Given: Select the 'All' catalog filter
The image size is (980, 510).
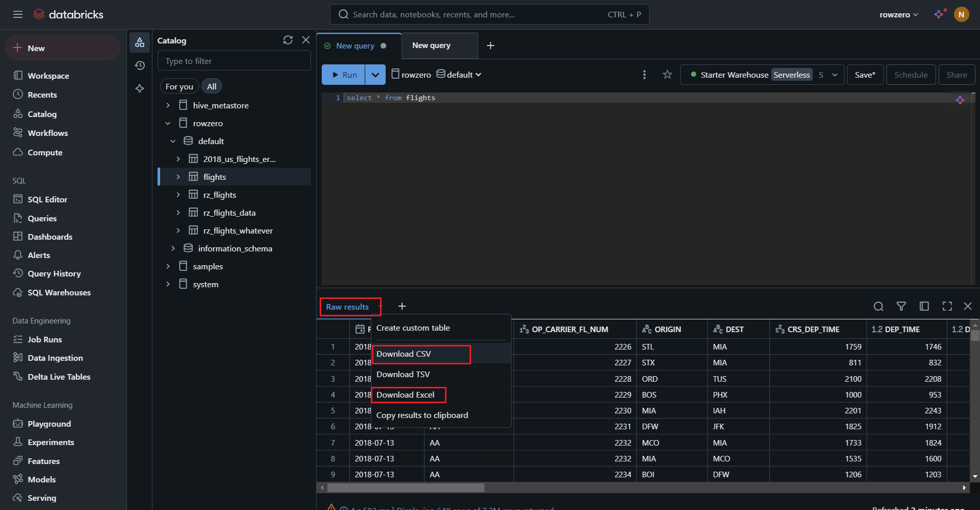Looking at the screenshot, I should [212, 86].
